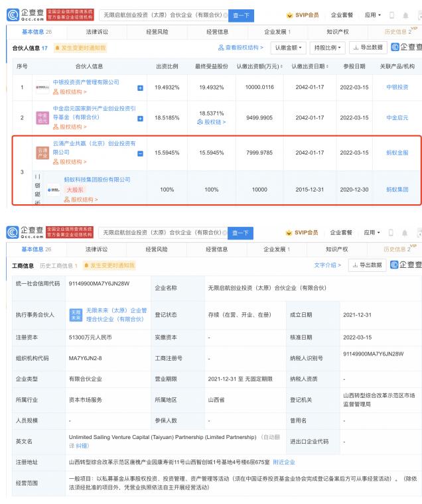Click 查一下 button in the lower header
422x504 pixels.
(240, 233)
